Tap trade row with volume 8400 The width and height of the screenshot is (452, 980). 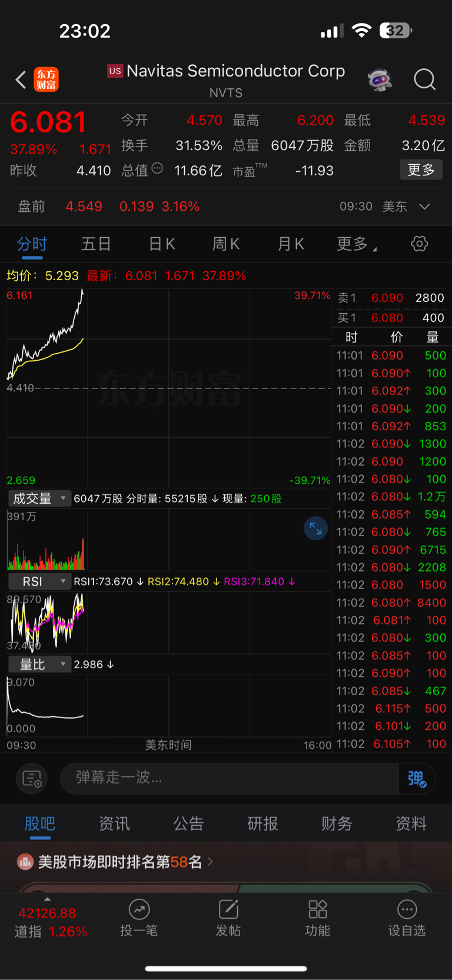391,603
